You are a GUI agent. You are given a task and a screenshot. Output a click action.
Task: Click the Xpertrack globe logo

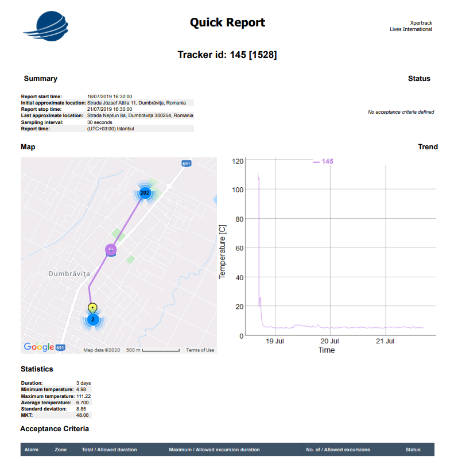[46, 26]
